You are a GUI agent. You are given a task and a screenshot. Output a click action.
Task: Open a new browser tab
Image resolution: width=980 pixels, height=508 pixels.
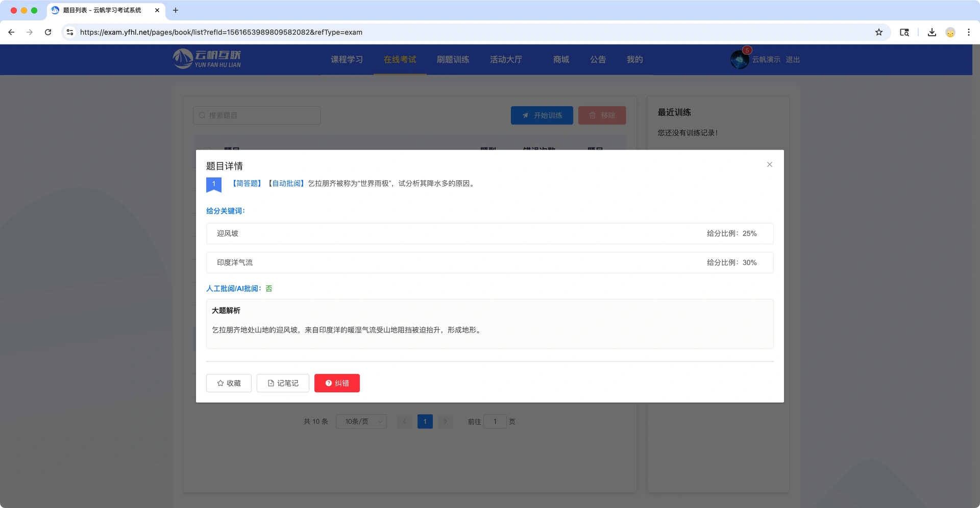[x=176, y=10]
